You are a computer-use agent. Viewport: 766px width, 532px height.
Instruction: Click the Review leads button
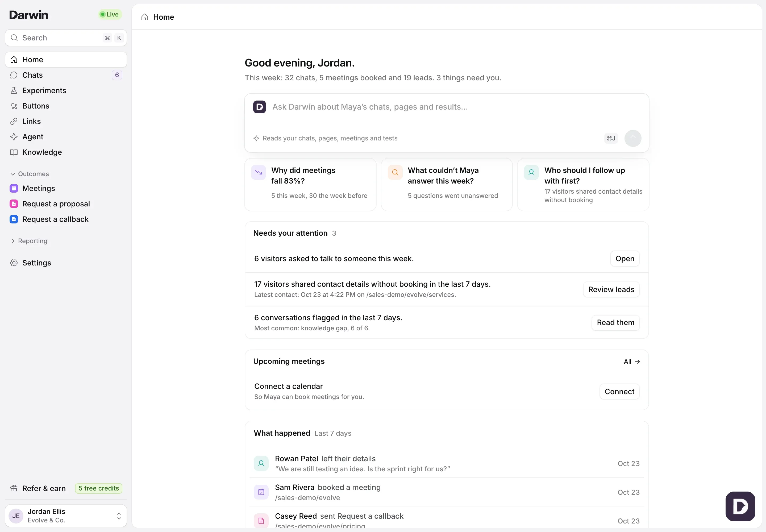pyautogui.click(x=611, y=289)
